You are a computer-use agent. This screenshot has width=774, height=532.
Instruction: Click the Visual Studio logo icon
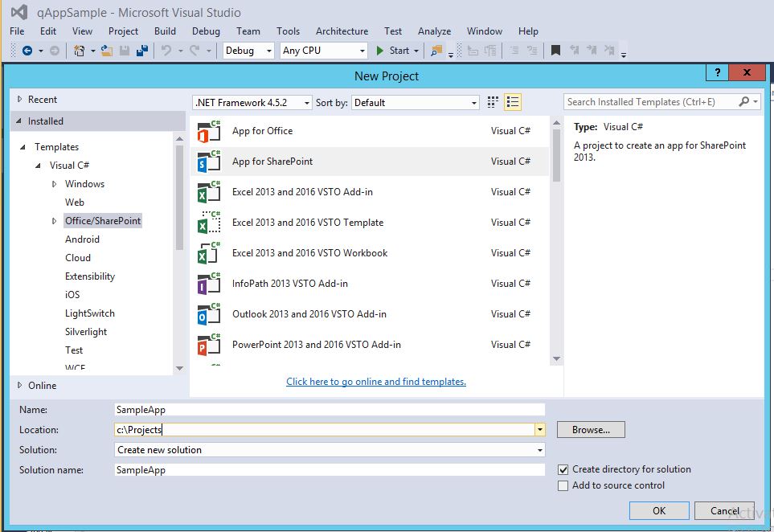click(18, 12)
